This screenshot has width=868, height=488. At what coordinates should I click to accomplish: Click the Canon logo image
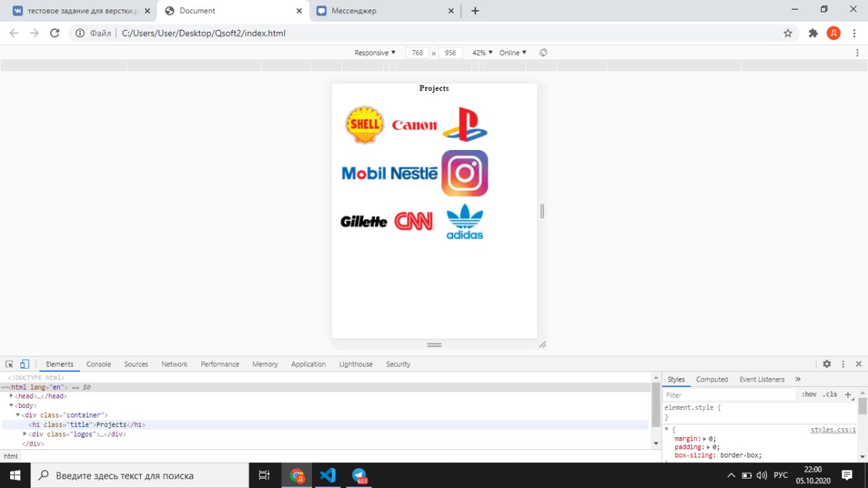tap(414, 125)
